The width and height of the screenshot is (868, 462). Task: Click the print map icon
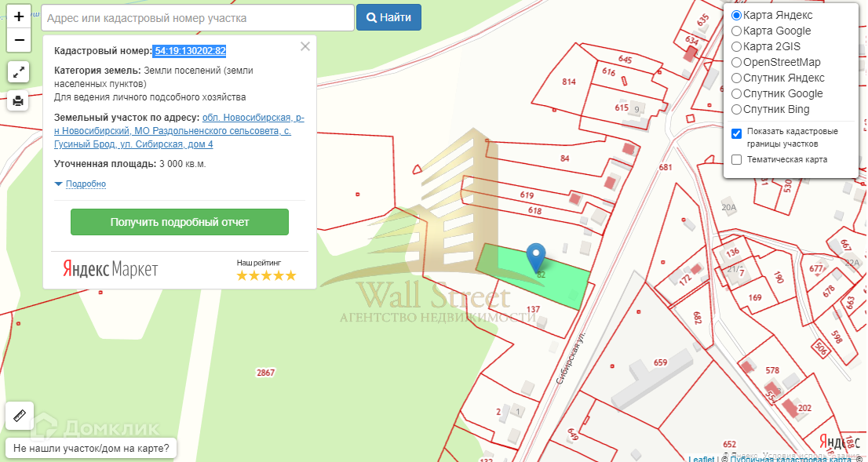point(18,100)
